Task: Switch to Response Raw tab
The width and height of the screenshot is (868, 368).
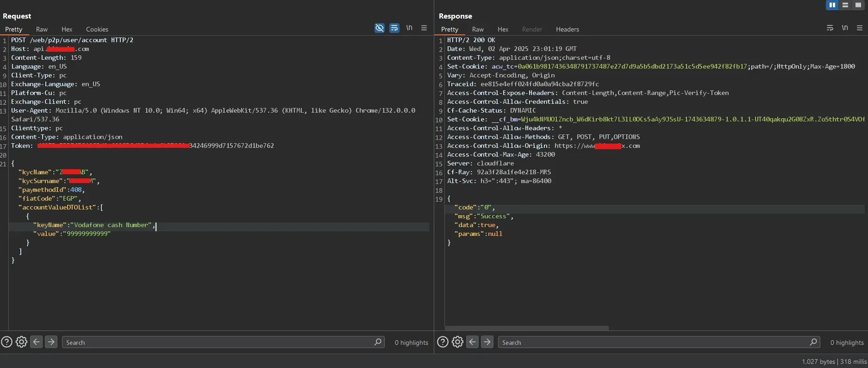Action: click(478, 29)
